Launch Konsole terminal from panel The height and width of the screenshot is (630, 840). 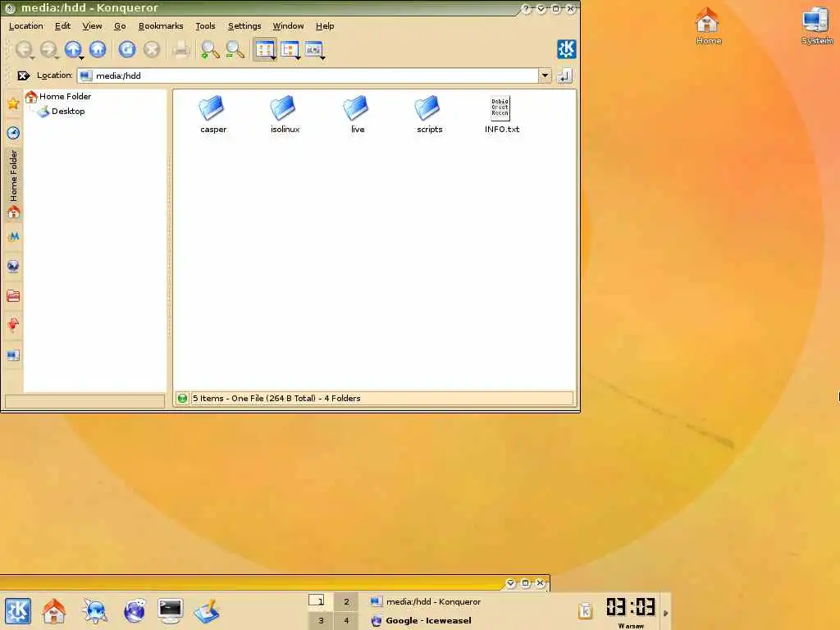coord(171,610)
